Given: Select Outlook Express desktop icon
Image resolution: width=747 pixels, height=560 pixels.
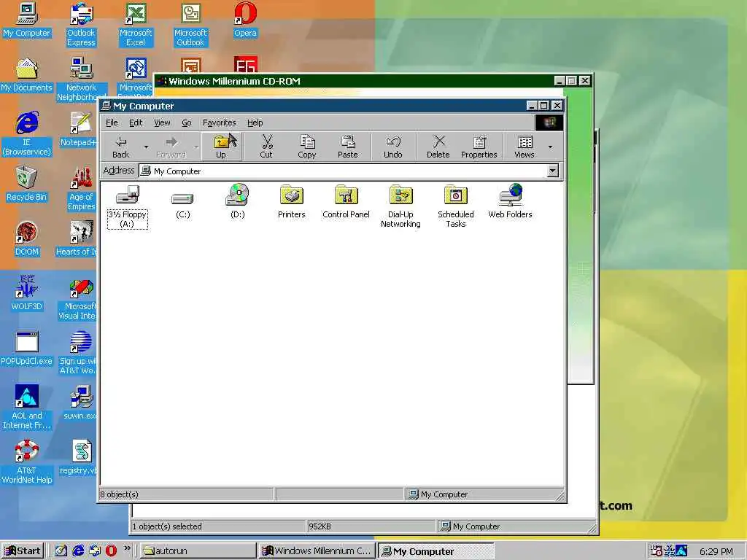Looking at the screenshot, I should point(81,25).
